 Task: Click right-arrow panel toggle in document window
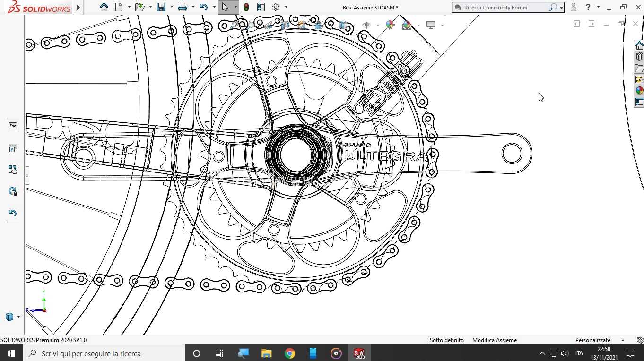click(592, 24)
